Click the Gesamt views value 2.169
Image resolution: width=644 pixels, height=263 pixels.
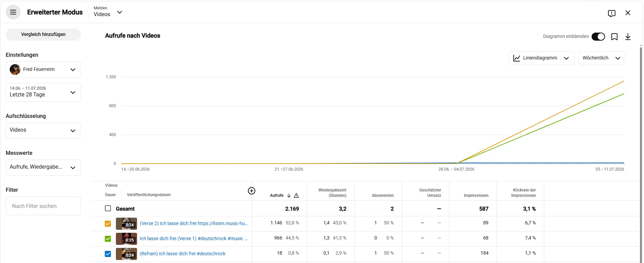[x=292, y=209]
